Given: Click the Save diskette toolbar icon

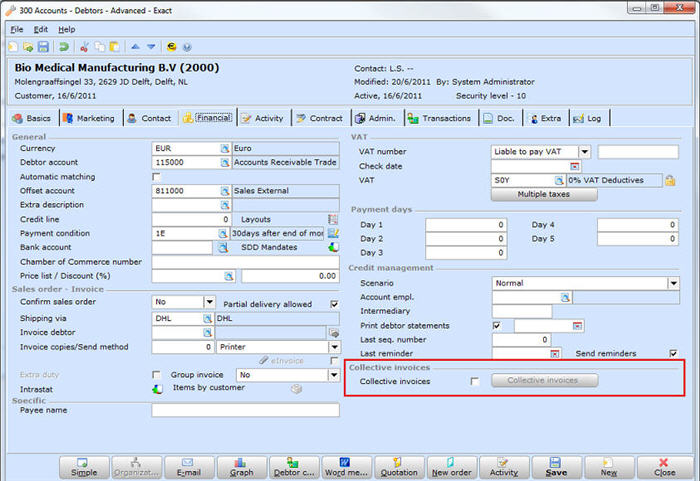Looking at the screenshot, I should [x=43, y=46].
